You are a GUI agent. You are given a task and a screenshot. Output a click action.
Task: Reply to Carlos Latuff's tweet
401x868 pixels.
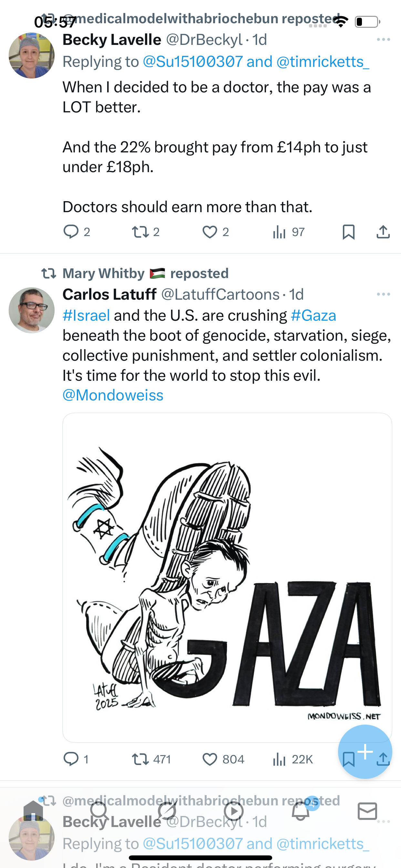point(76,759)
